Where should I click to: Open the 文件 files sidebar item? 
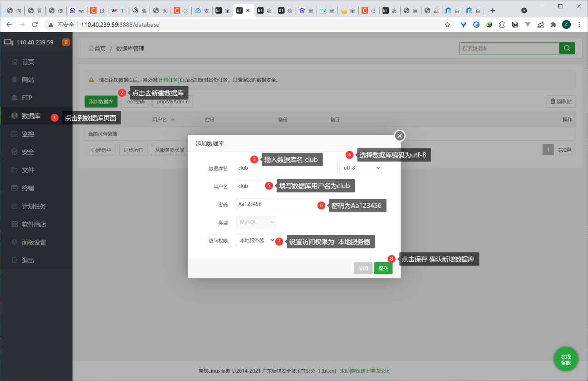tap(28, 170)
